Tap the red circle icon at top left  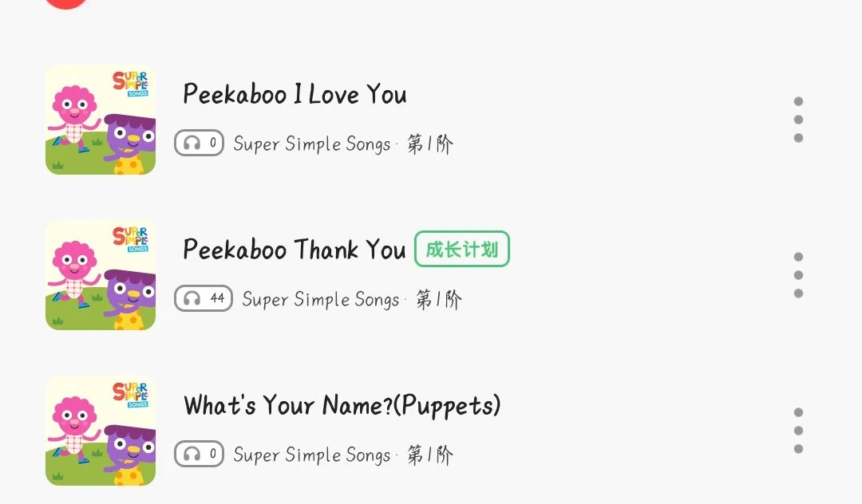(x=66, y=3)
